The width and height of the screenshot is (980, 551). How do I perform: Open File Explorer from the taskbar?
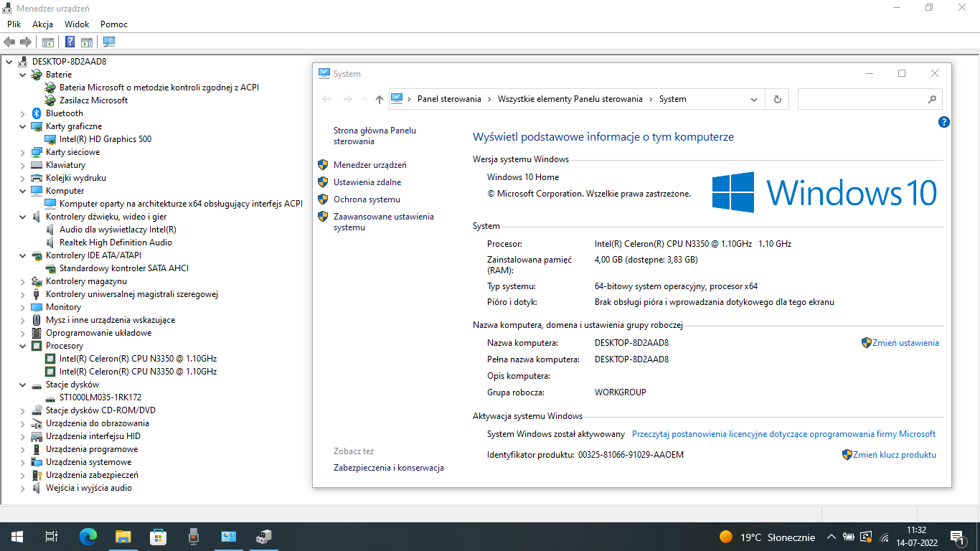click(x=123, y=537)
